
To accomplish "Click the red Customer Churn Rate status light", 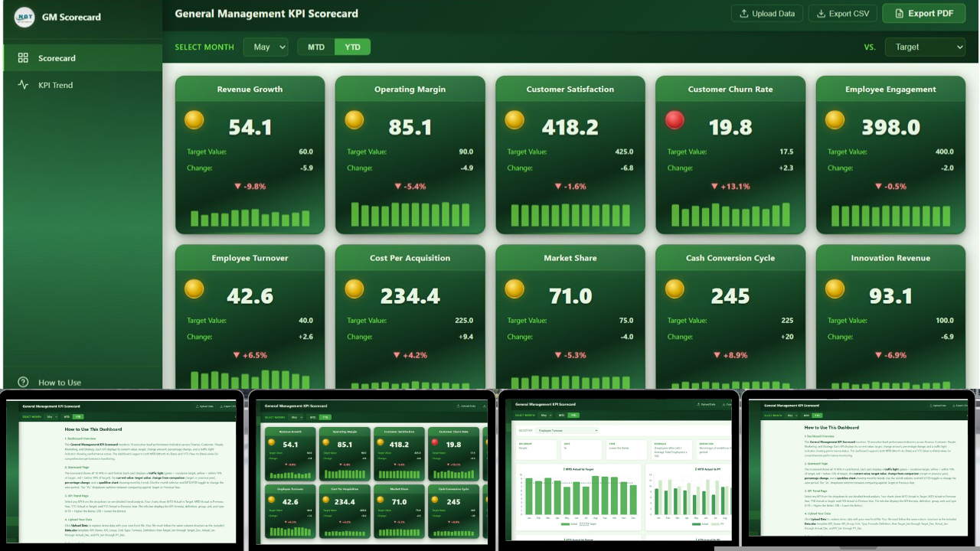I will [x=675, y=120].
